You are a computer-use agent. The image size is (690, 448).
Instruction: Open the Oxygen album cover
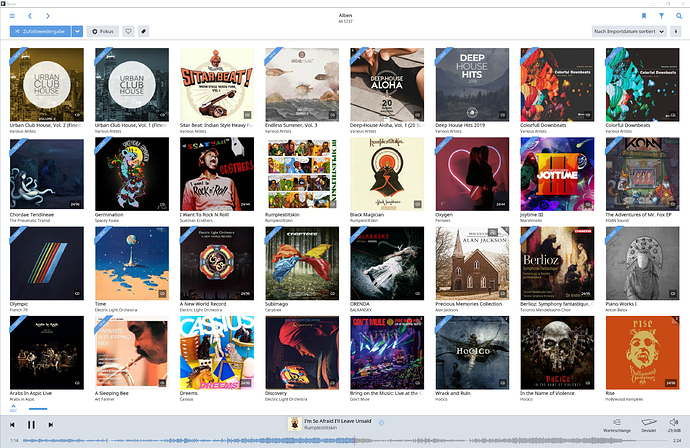pyautogui.click(x=472, y=174)
